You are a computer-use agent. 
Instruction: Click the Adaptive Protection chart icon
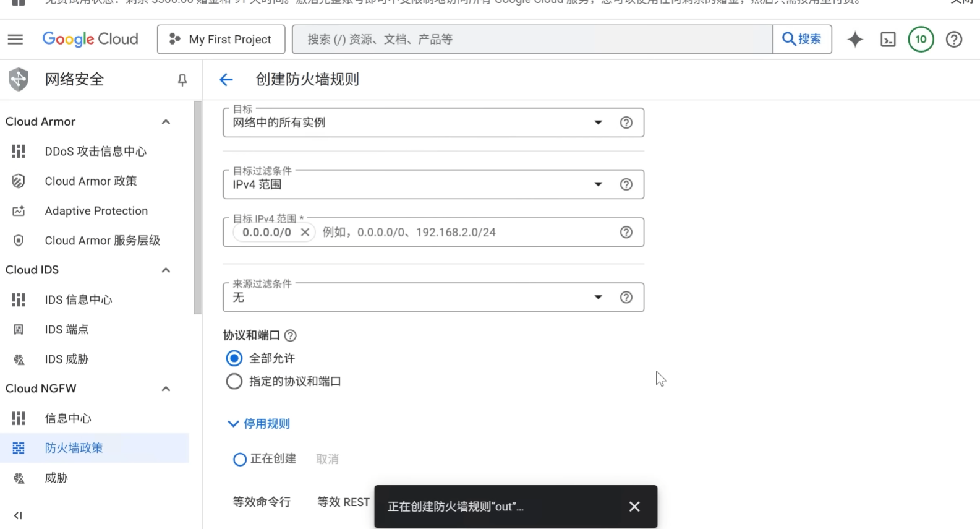19,211
